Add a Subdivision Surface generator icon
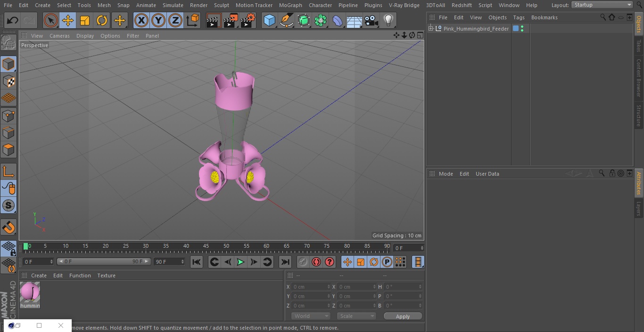Viewport: 644px width, 332px height. coord(304,20)
